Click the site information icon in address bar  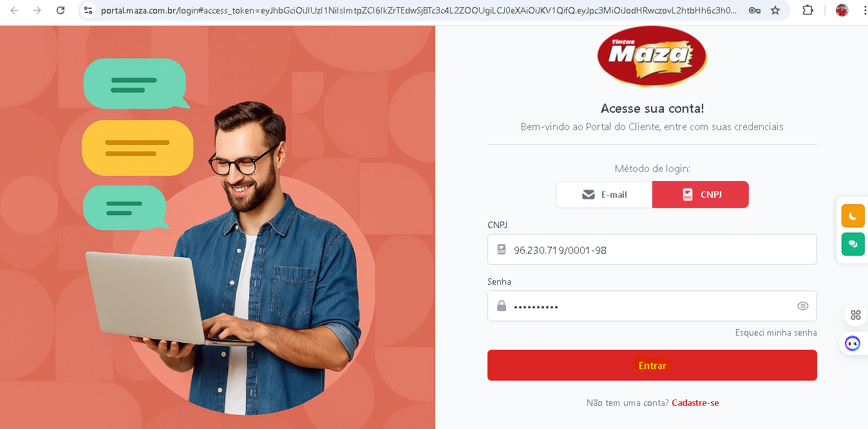tap(88, 10)
